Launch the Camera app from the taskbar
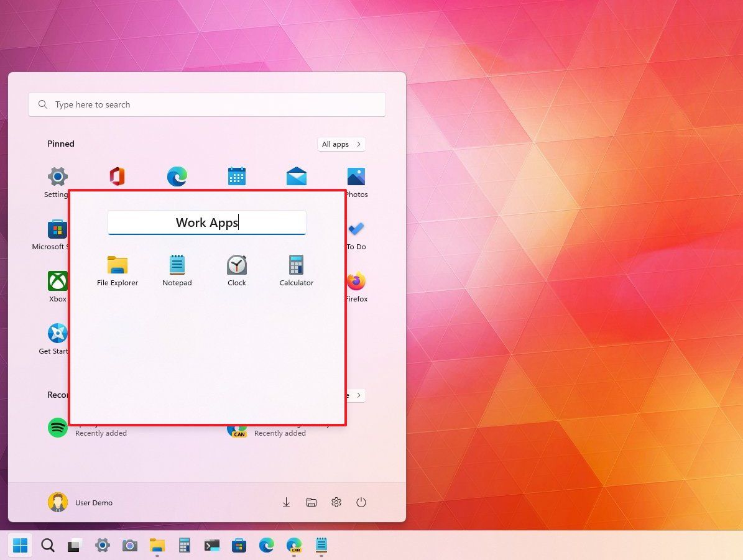Viewport: 743px width, 560px height. coord(130,545)
